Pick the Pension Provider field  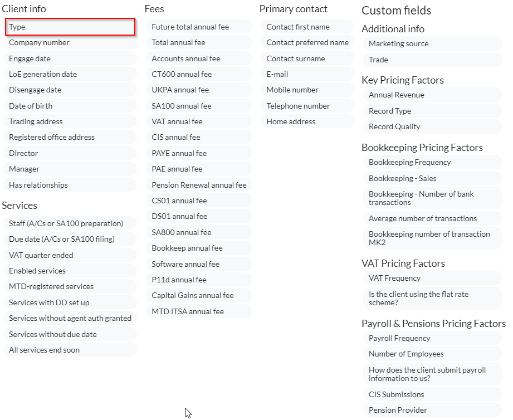433,410
